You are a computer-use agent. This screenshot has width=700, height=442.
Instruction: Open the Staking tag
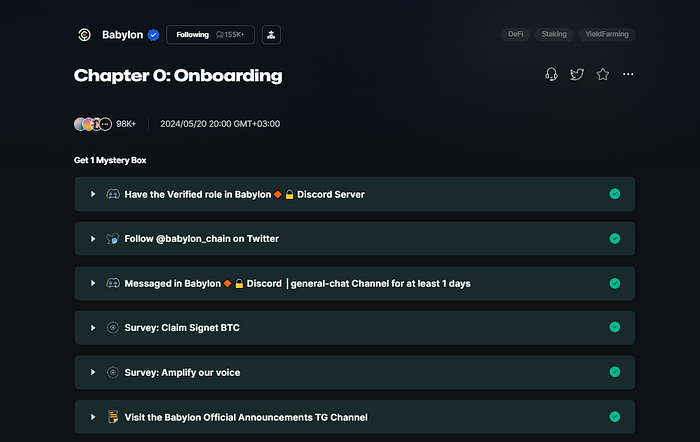point(554,34)
